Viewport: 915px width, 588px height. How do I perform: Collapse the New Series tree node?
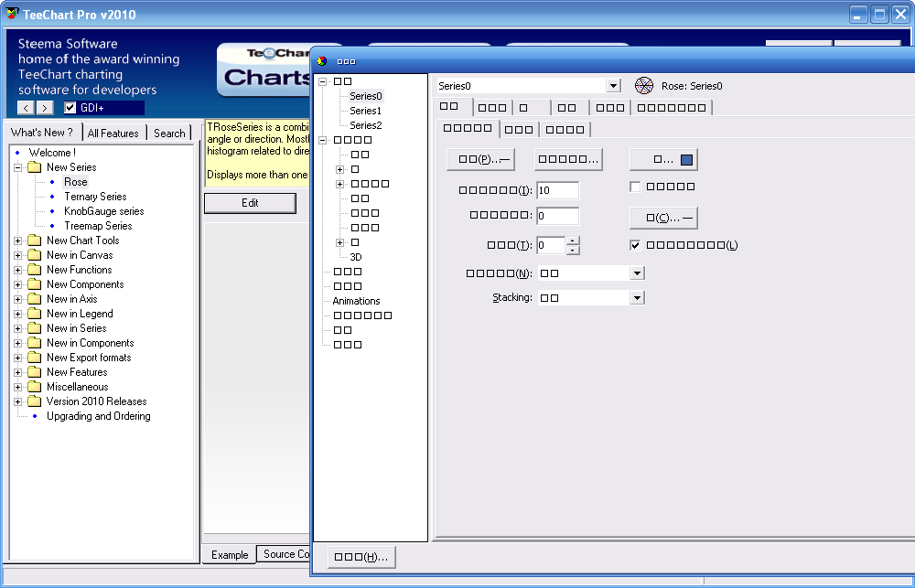click(18, 167)
